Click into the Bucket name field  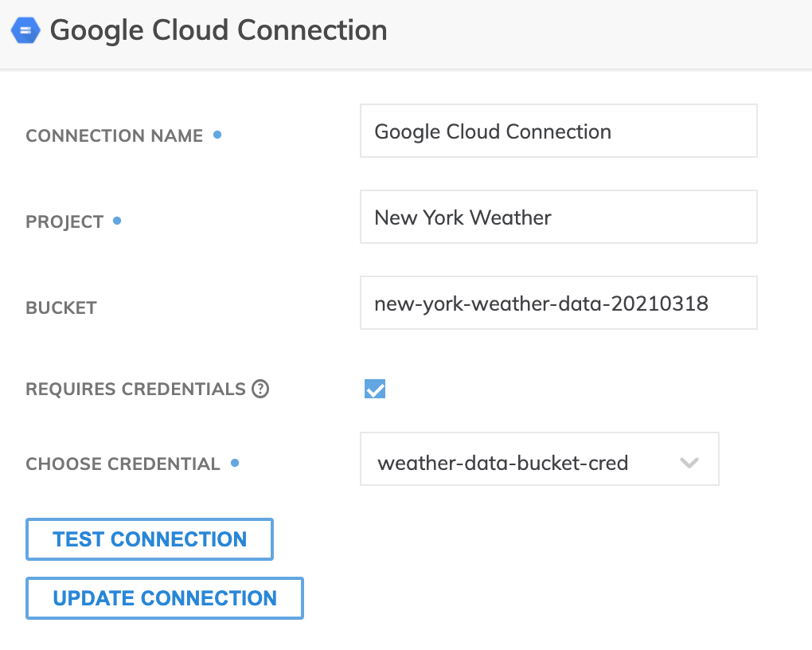pyautogui.click(x=559, y=303)
